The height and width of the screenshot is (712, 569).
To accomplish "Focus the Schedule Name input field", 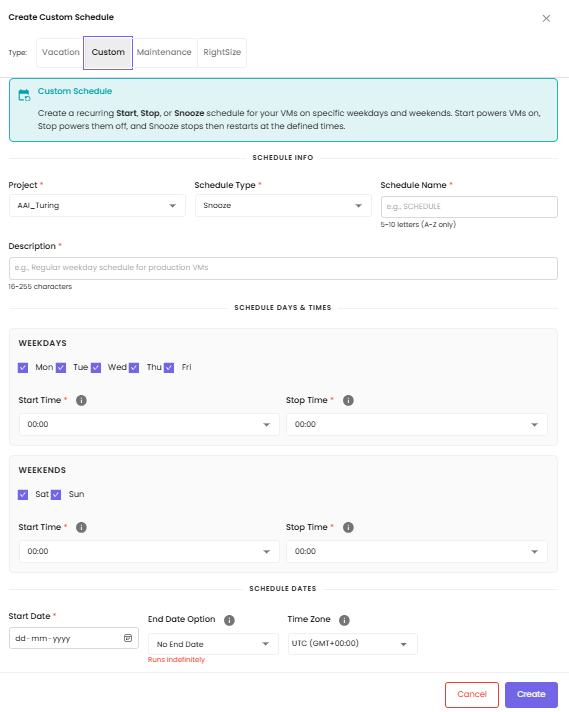I will (469, 207).
